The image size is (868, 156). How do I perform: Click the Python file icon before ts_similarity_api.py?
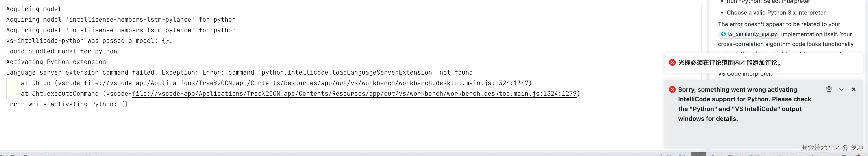(724, 34)
